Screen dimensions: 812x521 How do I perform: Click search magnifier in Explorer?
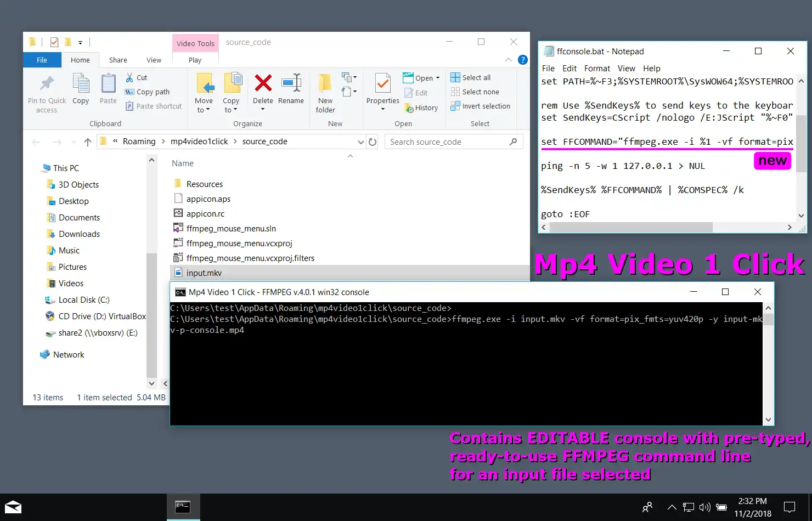coord(513,141)
